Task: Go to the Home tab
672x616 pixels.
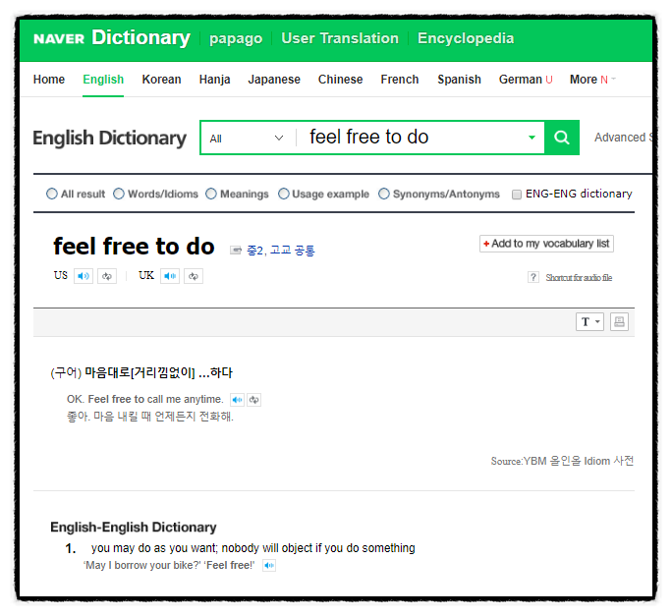Action: (x=49, y=80)
